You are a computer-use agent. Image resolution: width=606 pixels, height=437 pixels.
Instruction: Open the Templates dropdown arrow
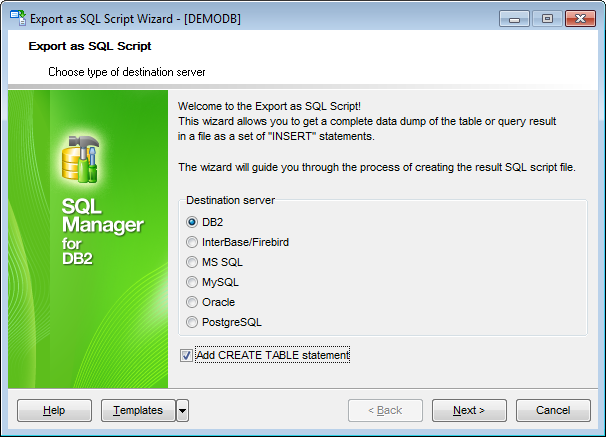(x=182, y=410)
